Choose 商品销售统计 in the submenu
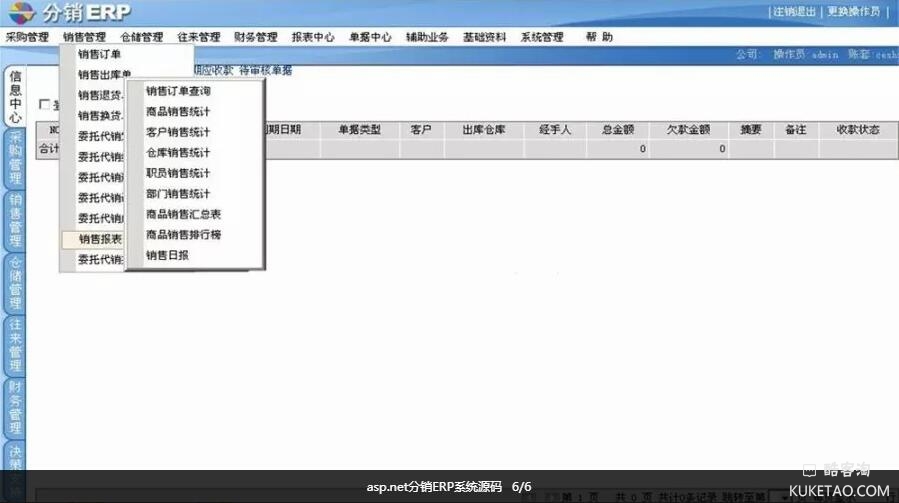The width and height of the screenshot is (899, 503). pos(178,111)
